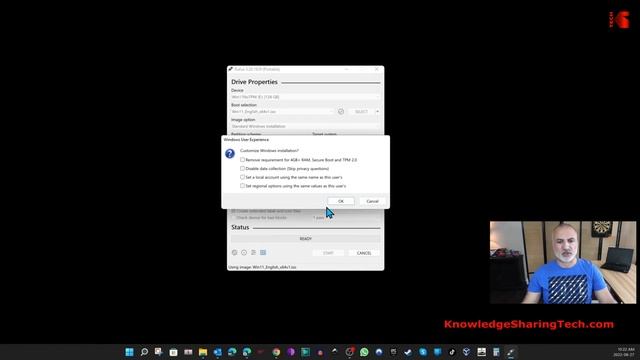
Task: Expand the arrow next to the SELECT button
Action: pyautogui.click(x=377, y=111)
